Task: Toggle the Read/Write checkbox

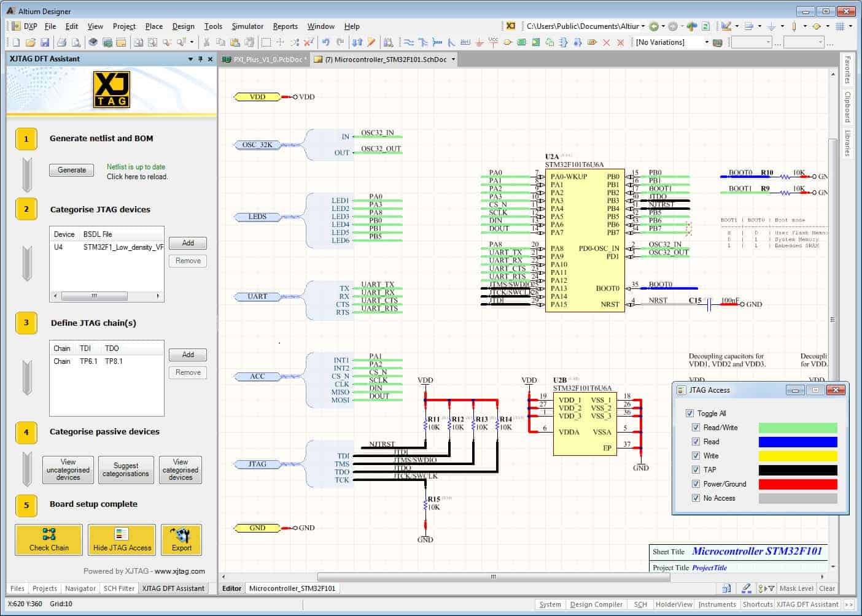Action: tap(696, 428)
